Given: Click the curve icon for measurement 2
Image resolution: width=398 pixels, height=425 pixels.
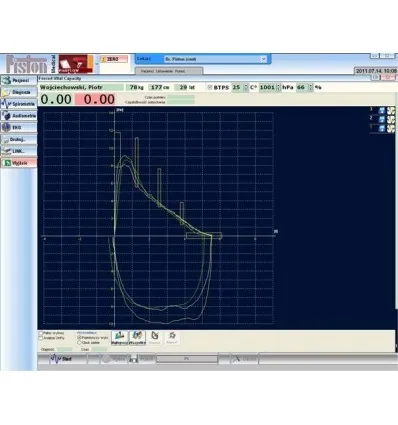Looking at the screenshot, I should tap(391, 119).
